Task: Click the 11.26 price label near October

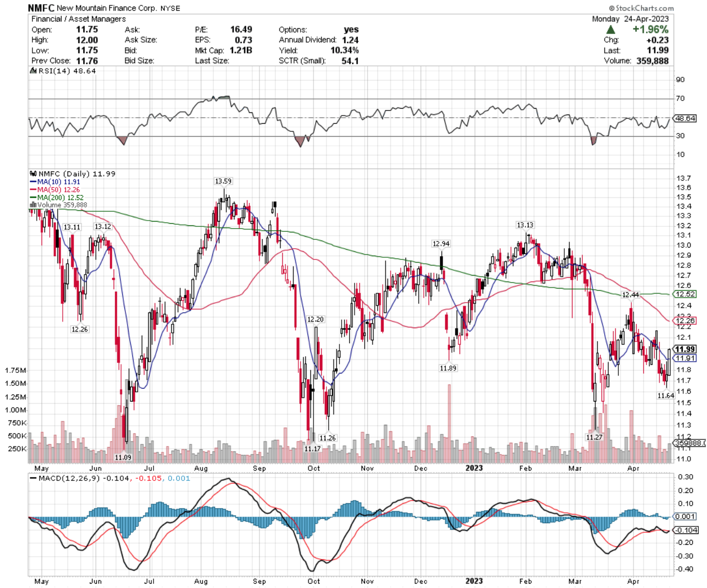Action: click(328, 438)
